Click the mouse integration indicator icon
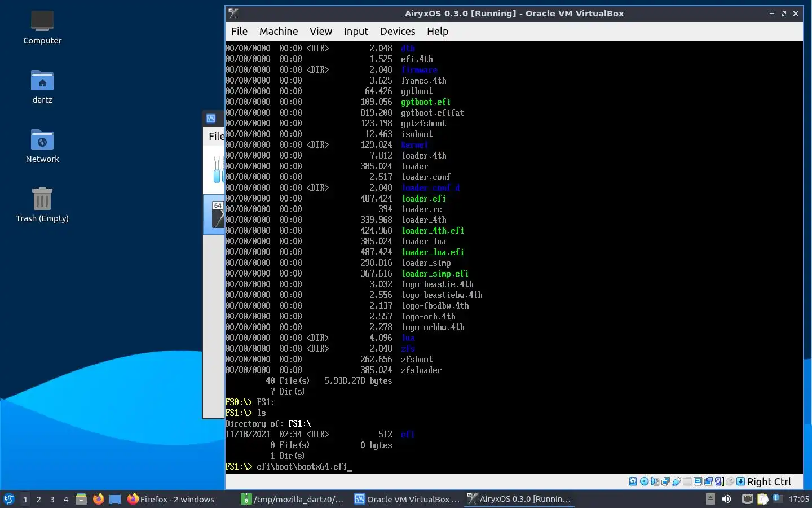Image resolution: width=812 pixels, height=508 pixels. [x=730, y=481]
